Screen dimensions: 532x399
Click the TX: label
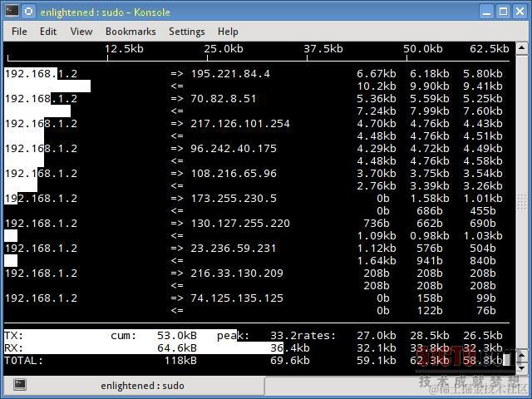click(14, 336)
